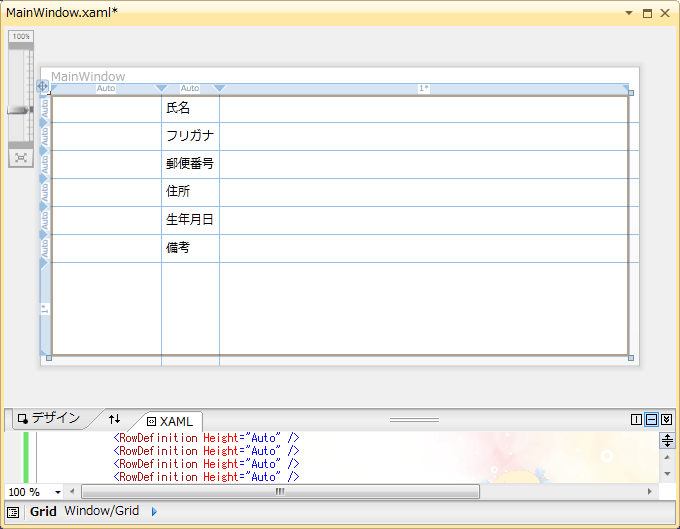Click the horizontal scrollbar thumb

[x=280, y=492]
